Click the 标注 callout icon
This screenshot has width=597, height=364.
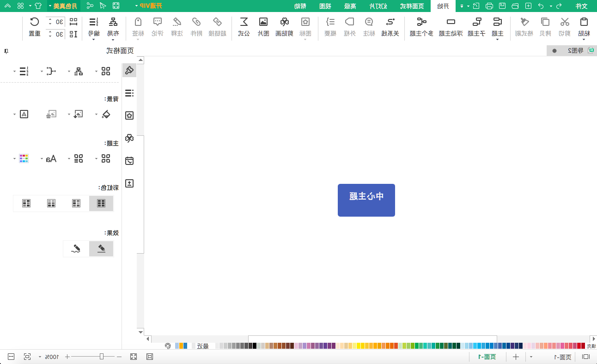pyautogui.click(x=369, y=22)
